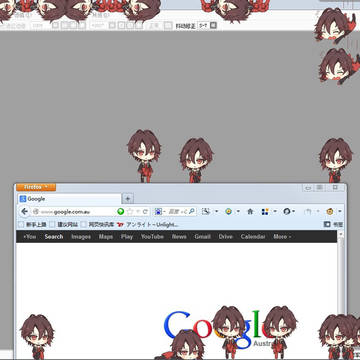Image resolution: width=360 pixels, height=360 pixels.
Task: Open the アンライト Unlight bookmark
Action: 148,225
